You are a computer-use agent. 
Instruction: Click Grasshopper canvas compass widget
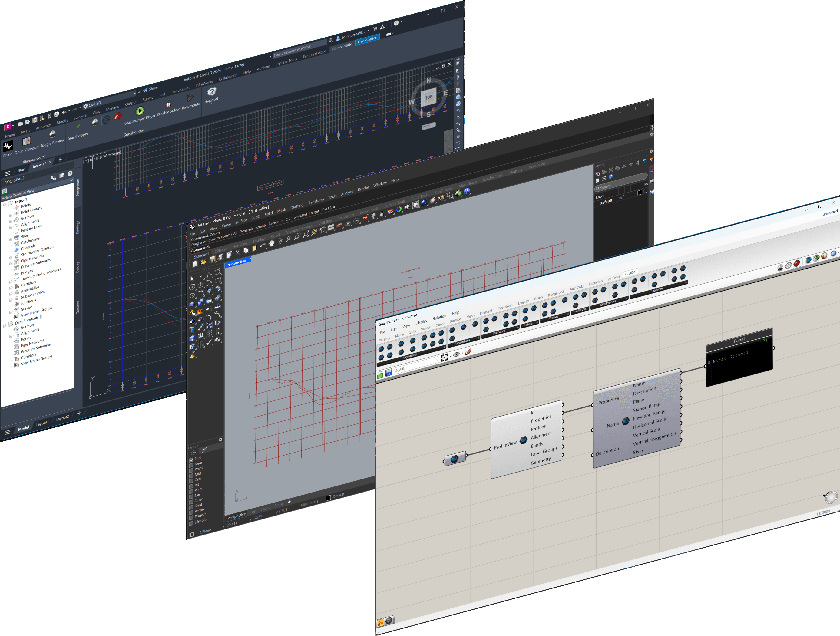click(831, 497)
